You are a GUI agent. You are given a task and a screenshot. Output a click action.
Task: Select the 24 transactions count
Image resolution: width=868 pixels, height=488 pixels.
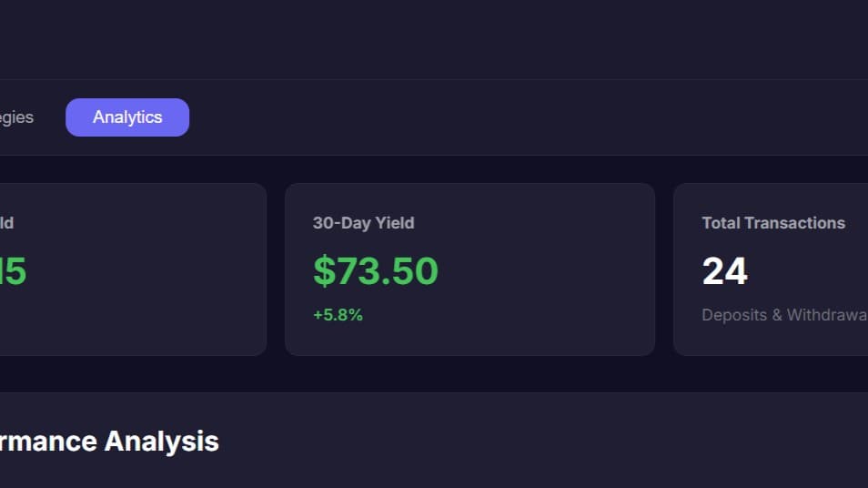(724, 271)
